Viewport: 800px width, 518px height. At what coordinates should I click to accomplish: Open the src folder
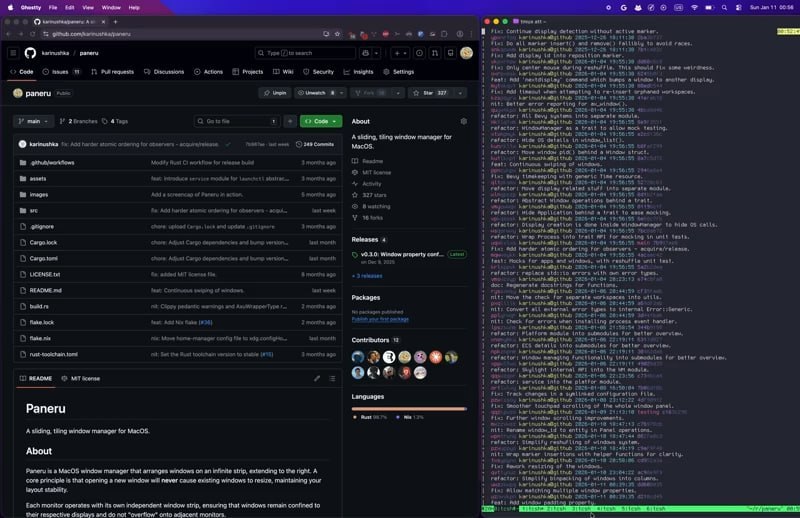click(34, 211)
